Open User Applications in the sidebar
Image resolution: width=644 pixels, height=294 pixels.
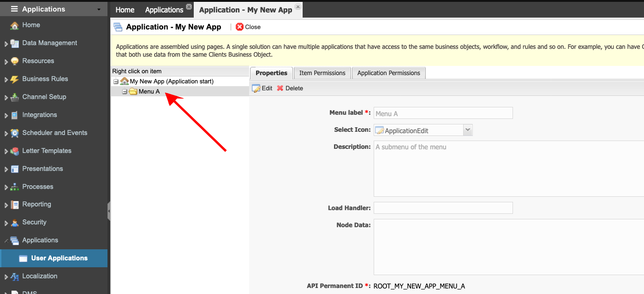pyautogui.click(x=54, y=259)
